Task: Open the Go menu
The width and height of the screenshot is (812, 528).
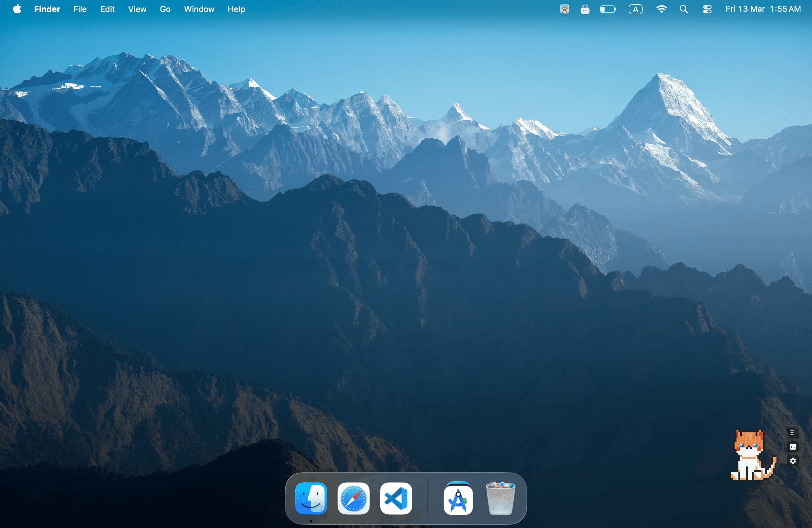Action: 165,9
